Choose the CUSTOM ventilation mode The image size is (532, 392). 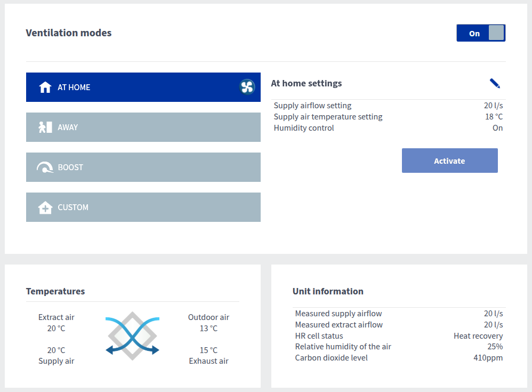(143, 207)
